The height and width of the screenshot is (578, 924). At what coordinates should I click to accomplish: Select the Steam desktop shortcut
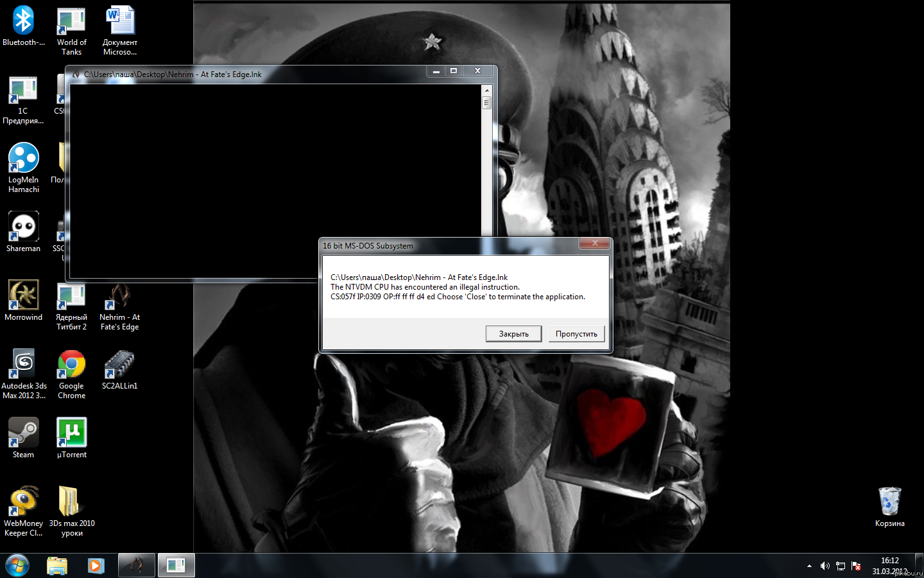24,438
